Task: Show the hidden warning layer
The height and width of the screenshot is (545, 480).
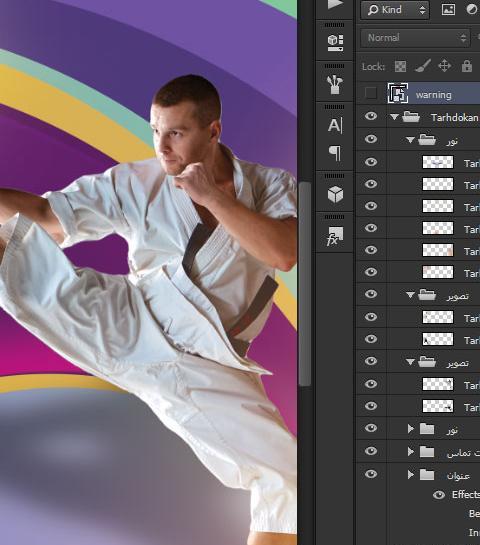Action: click(x=371, y=93)
